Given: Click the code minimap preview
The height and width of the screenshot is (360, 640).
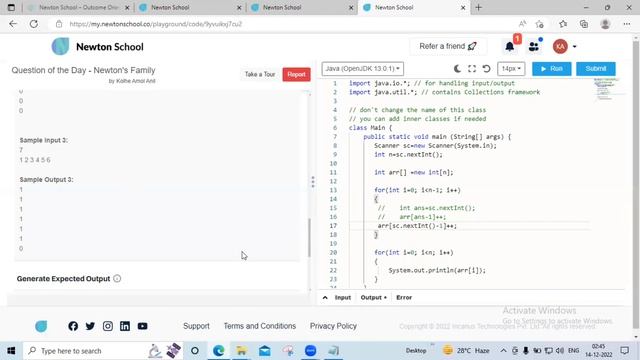Looking at the screenshot, I should [608, 90].
